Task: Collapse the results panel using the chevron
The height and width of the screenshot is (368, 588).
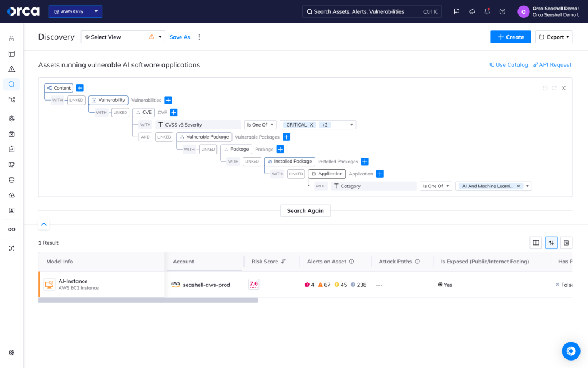Action: point(44,224)
